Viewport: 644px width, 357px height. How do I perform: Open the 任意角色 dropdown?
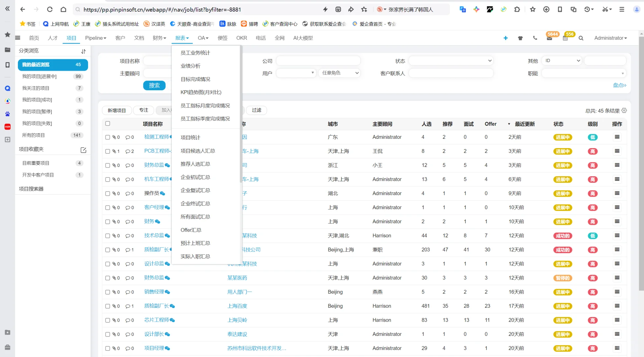(x=339, y=73)
